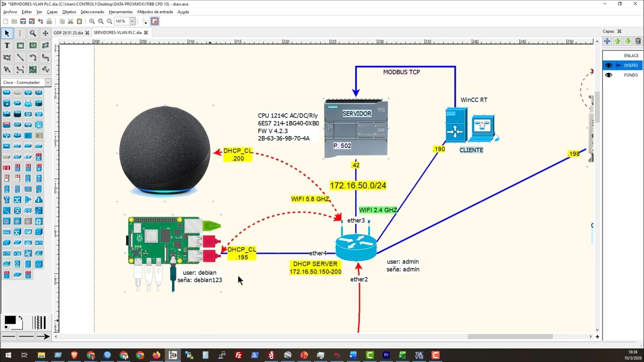
Task: Select the Polygon shape tool
Action: pos(45,45)
